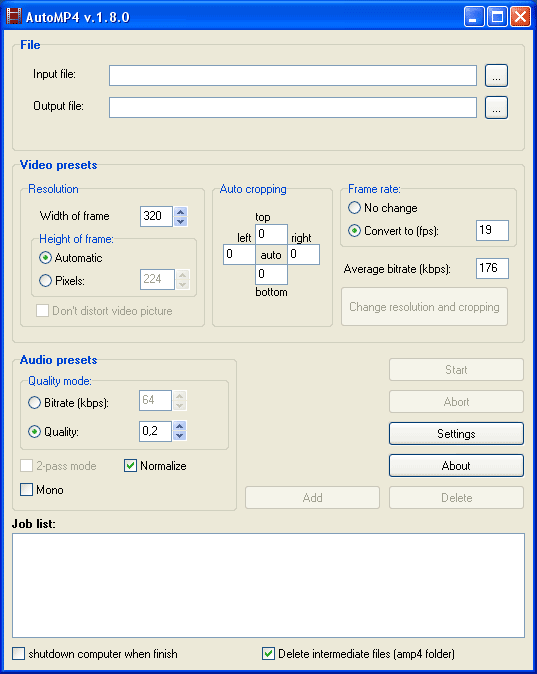The width and height of the screenshot is (537, 674).
Task: Enable shutdown computer when finish
Action: pyautogui.click(x=18, y=654)
